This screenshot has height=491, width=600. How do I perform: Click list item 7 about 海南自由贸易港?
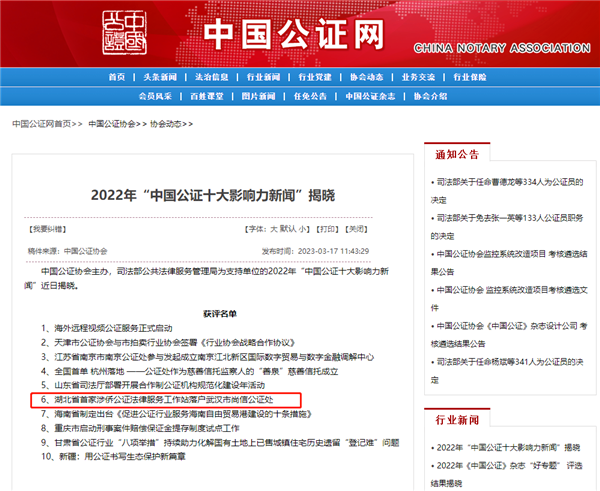177,414
